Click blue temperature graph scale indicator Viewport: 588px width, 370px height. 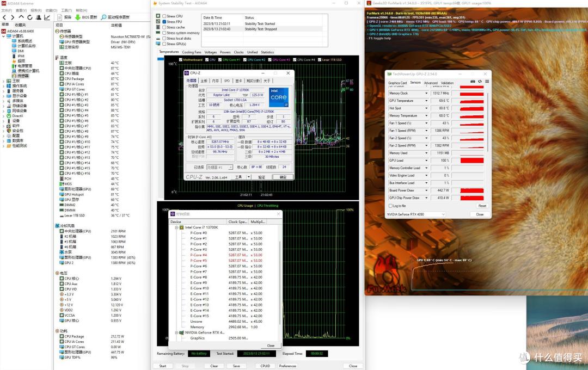tap(161, 59)
